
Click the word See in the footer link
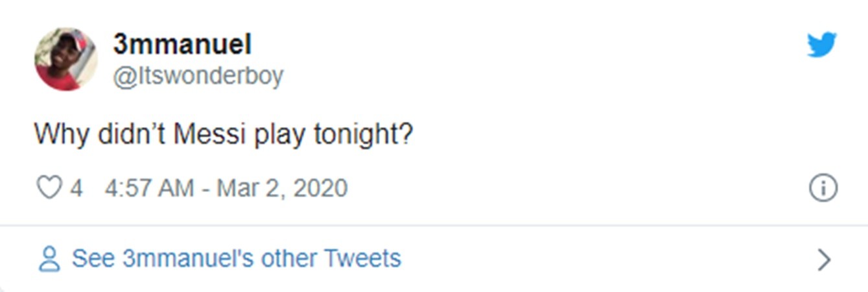(93, 258)
